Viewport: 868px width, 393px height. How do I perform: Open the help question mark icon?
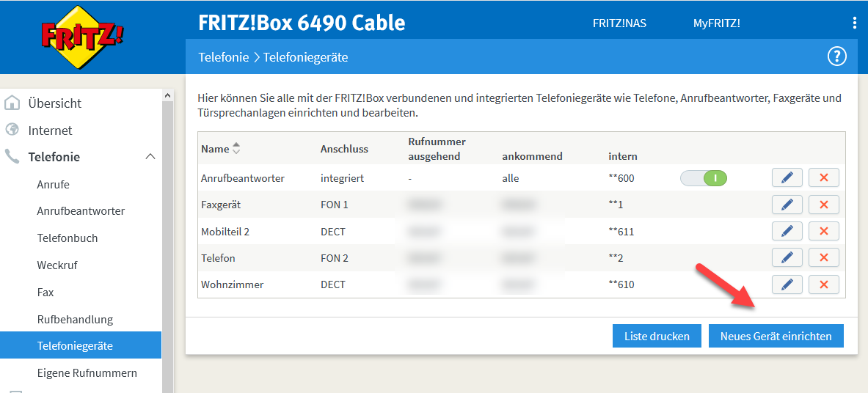click(x=836, y=56)
